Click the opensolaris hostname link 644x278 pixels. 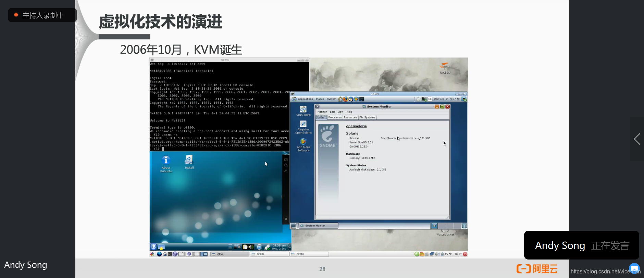(356, 126)
